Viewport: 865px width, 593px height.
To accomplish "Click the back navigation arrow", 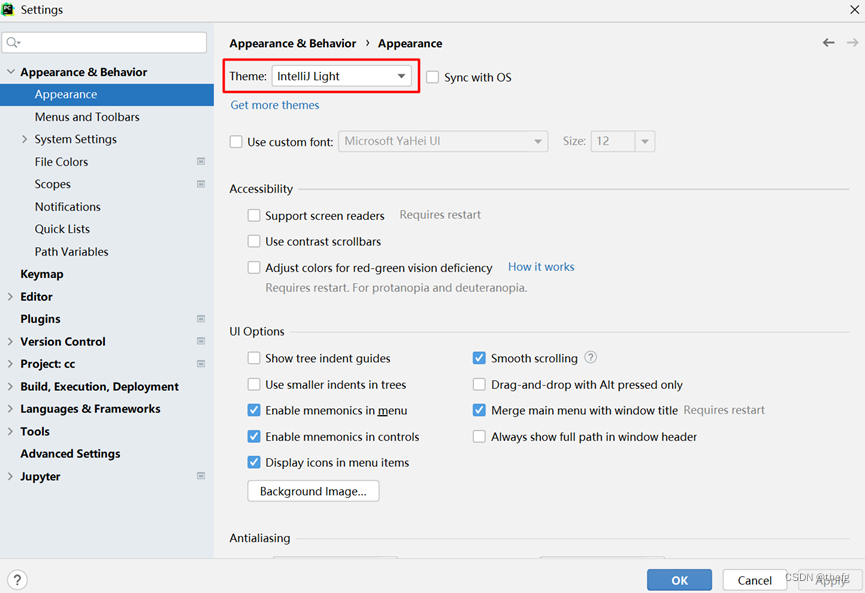I will pos(828,42).
